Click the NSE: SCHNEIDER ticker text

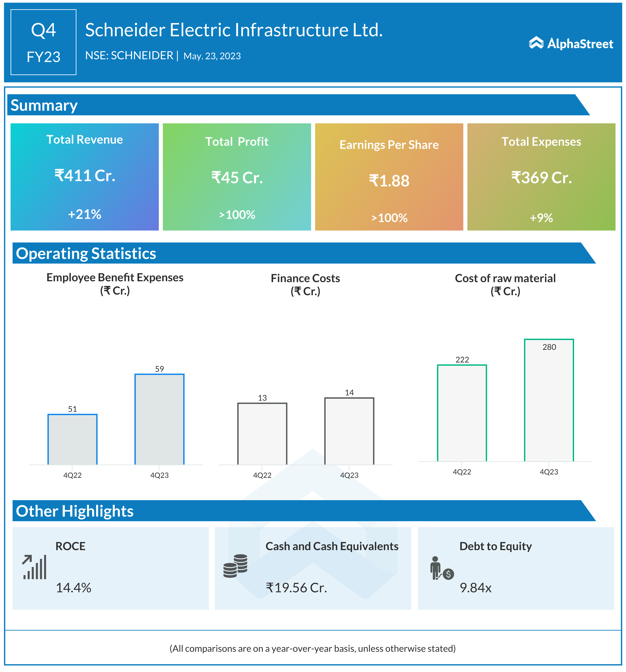tap(129, 55)
